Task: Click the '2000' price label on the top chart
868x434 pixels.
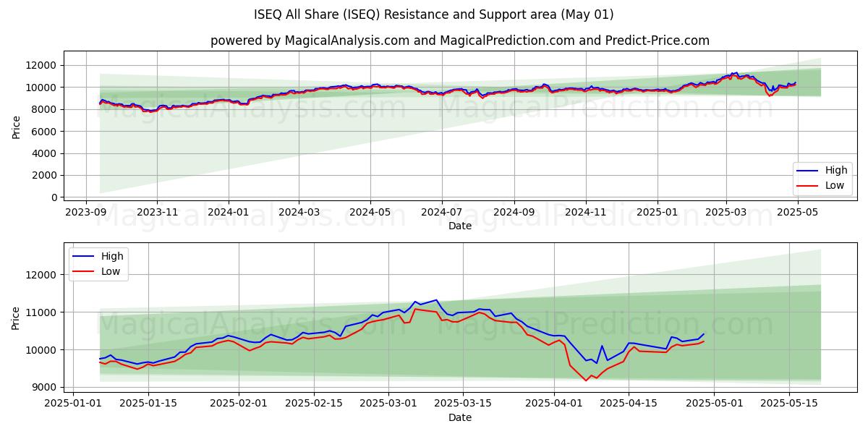Action: coord(45,175)
